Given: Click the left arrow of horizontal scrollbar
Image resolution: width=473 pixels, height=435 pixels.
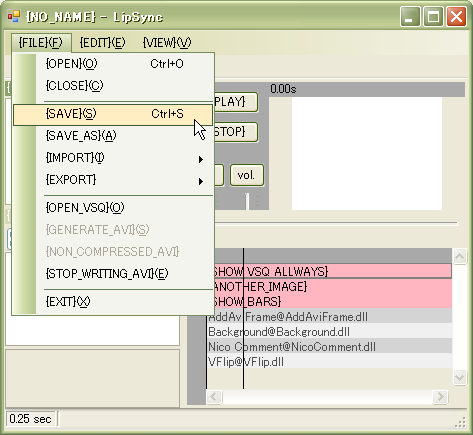Looking at the screenshot, I should (214, 397).
